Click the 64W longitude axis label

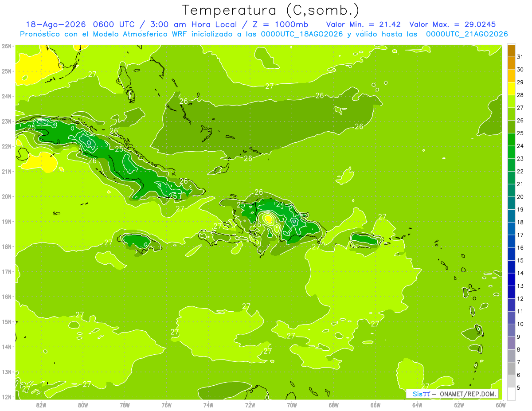pyautogui.click(x=417, y=405)
